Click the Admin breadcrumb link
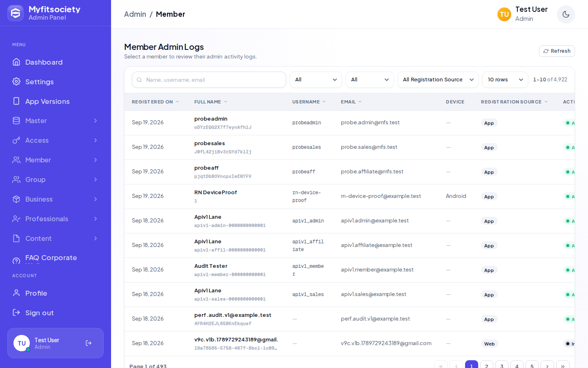This screenshot has width=588, height=368. [x=135, y=14]
